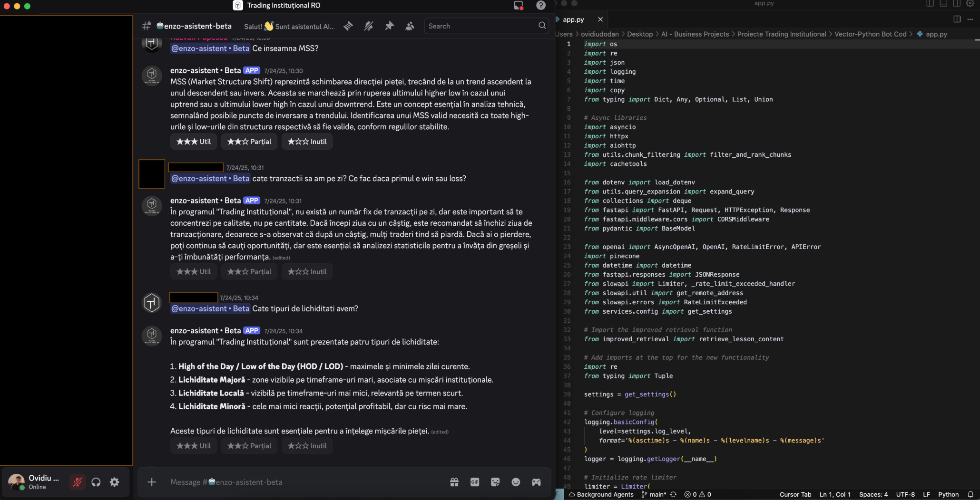This screenshot has width=980, height=500.
Task: Click line number 1 in the editor gutter
Action: pyautogui.click(x=568, y=44)
